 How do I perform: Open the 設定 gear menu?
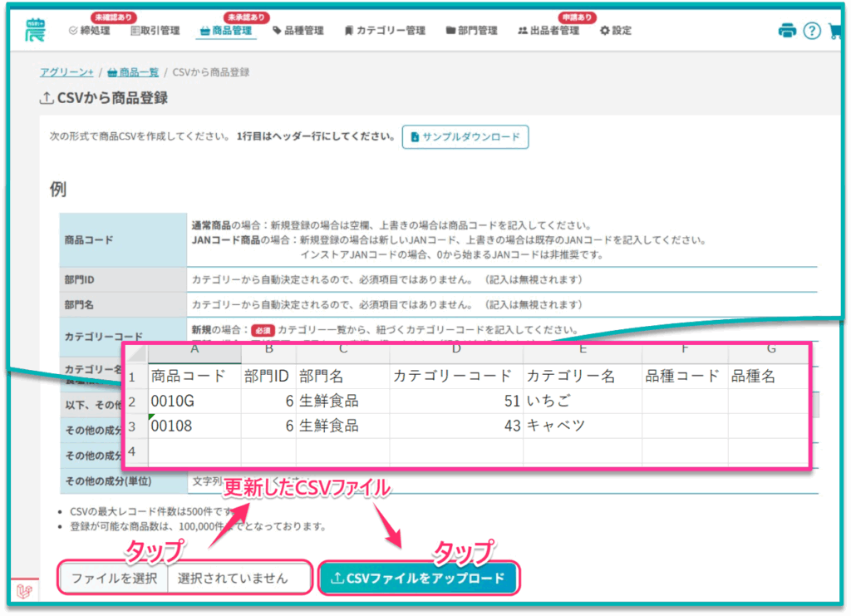tap(615, 31)
